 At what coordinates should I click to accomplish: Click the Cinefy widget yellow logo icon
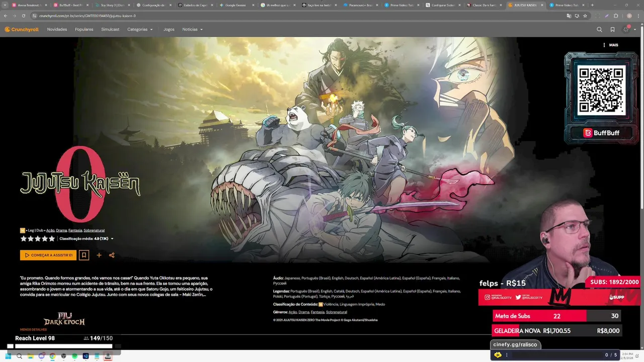coord(498,355)
